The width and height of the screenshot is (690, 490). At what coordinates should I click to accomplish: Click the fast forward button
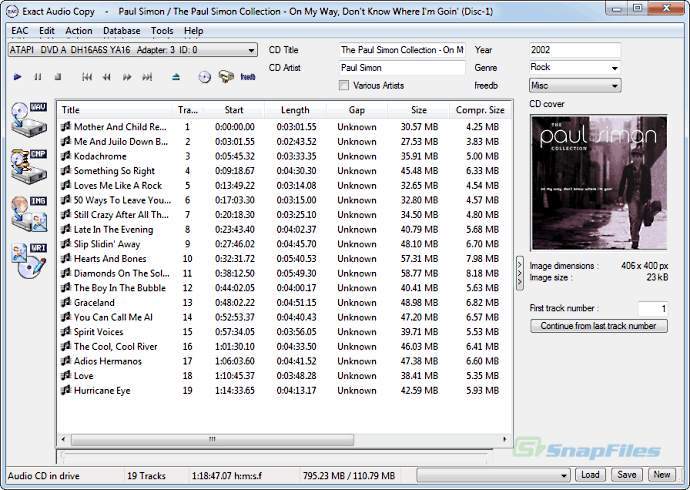127,77
